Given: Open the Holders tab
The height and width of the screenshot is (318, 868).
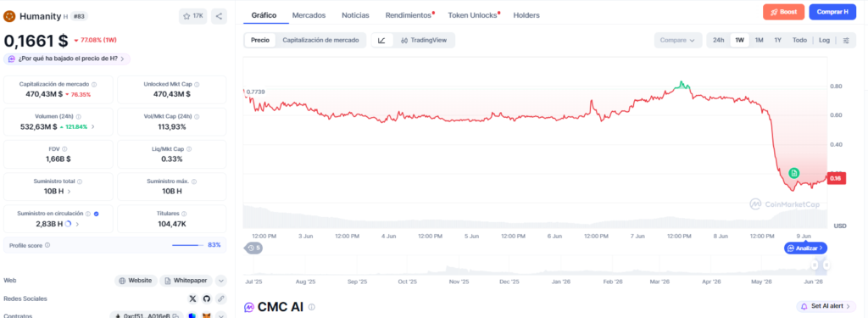Looking at the screenshot, I should [526, 15].
